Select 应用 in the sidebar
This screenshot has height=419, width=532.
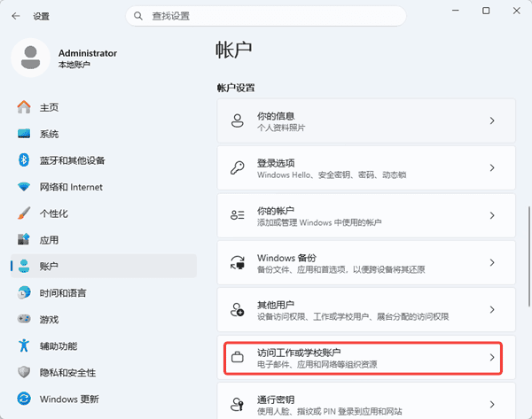pos(104,240)
